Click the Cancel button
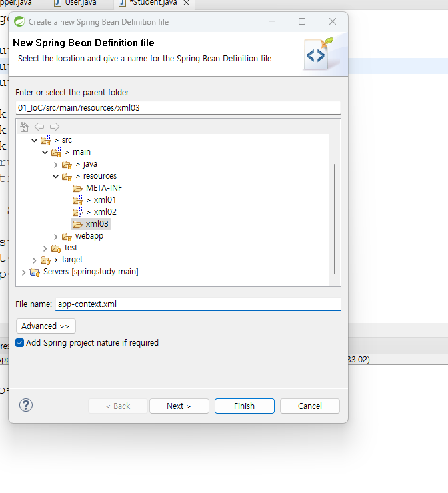The height and width of the screenshot is (493, 448). click(310, 406)
